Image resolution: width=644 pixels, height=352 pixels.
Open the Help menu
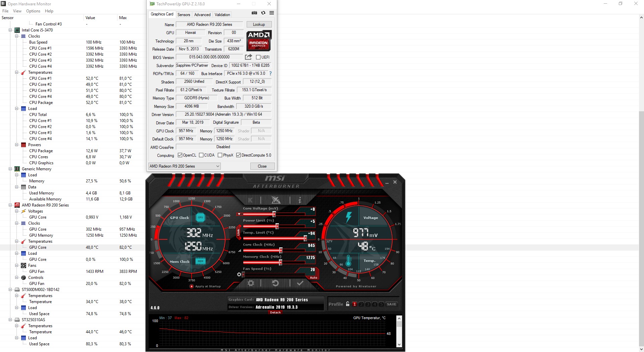(49, 11)
